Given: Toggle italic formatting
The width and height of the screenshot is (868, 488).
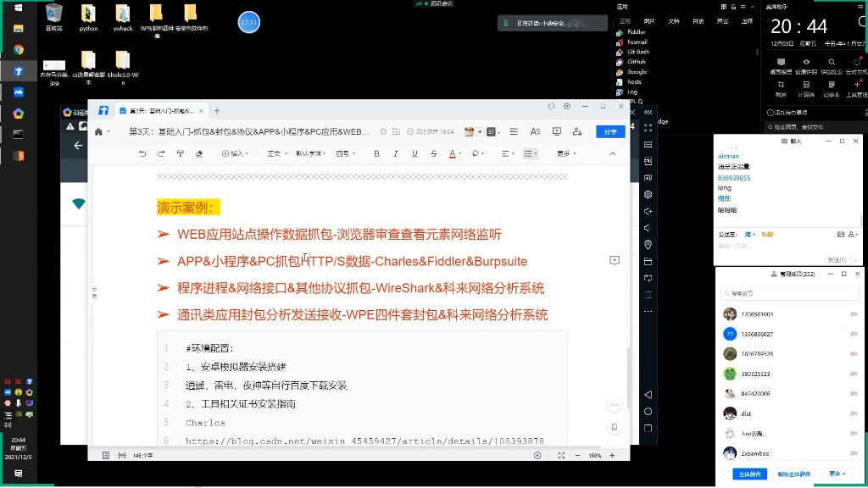Looking at the screenshot, I should pyautogui.click(x=395, y=154).
